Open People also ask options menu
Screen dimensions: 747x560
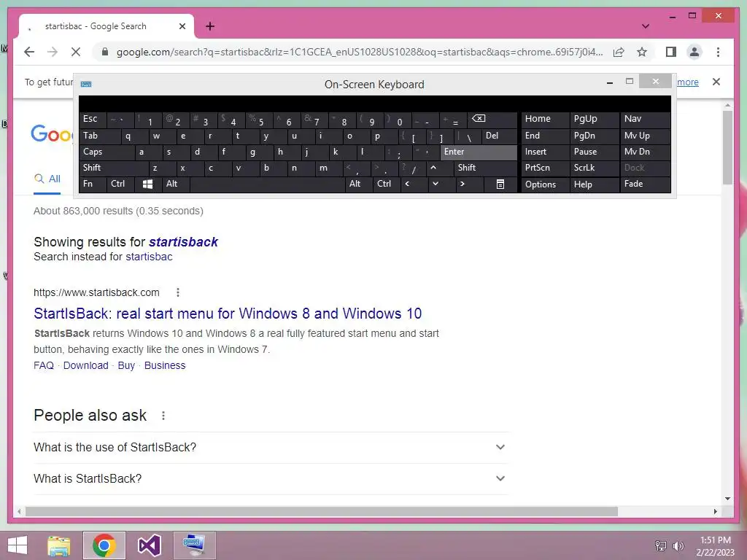[x=163, y=416]
